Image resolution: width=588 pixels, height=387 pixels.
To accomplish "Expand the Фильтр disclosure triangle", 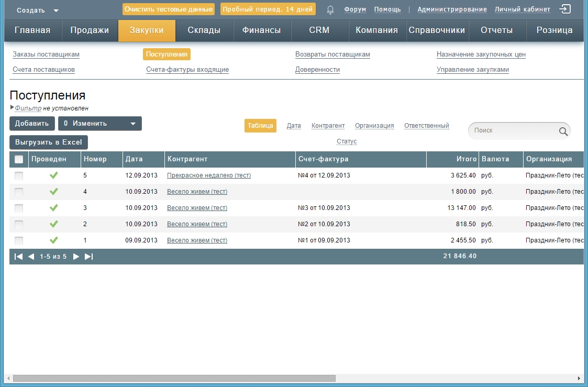I will click(x=12, y=107).
